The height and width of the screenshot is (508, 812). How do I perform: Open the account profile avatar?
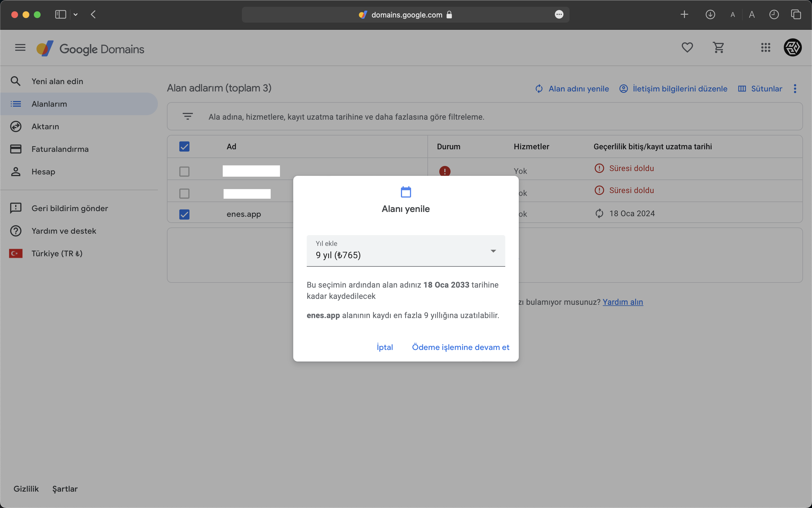pos(793,47)
